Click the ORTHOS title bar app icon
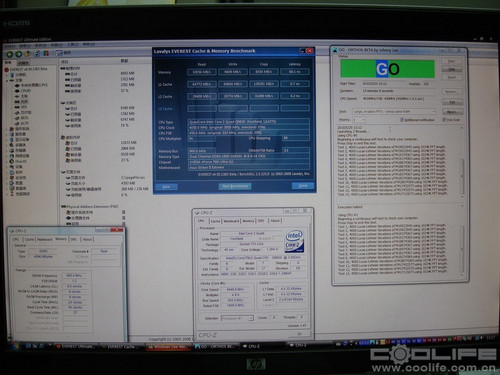Image resolution: width=500 pixels, height=375 pixels. point(335,50)
